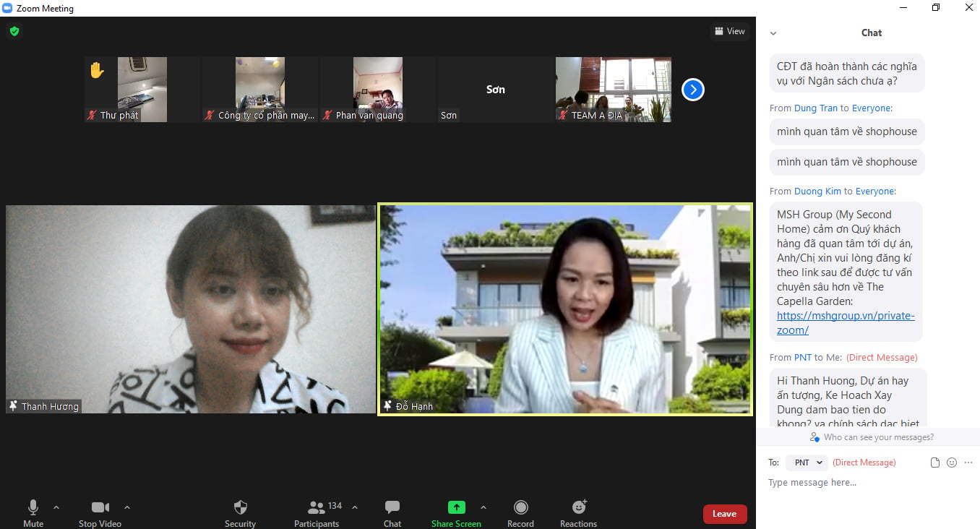The width and height of the screenshot is (980, 529).
Task: Stop Video camera button
Action: click(x=100, y=513)
